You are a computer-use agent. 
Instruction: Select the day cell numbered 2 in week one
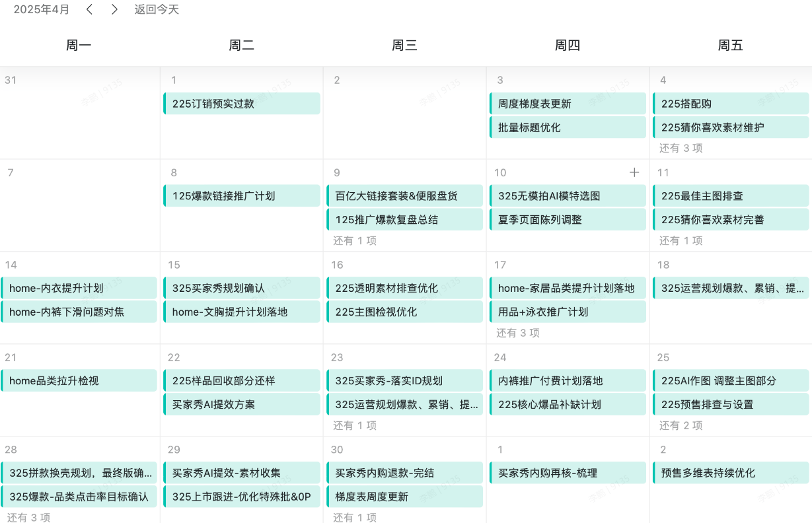pos(404,113)
